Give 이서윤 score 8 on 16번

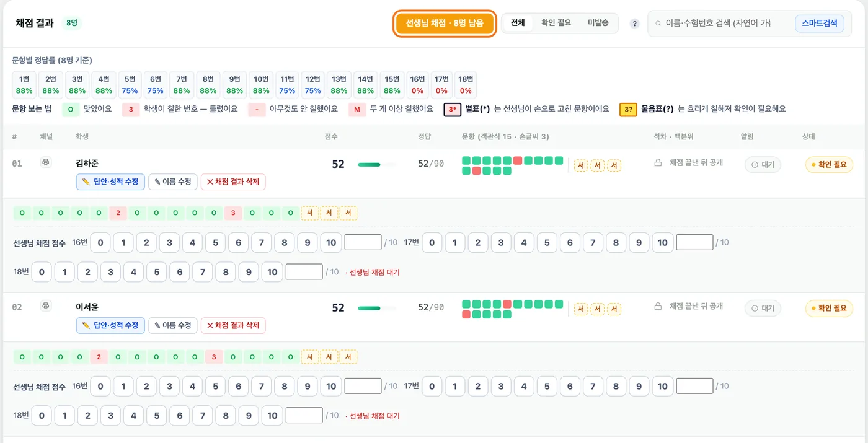pos(285,386)
